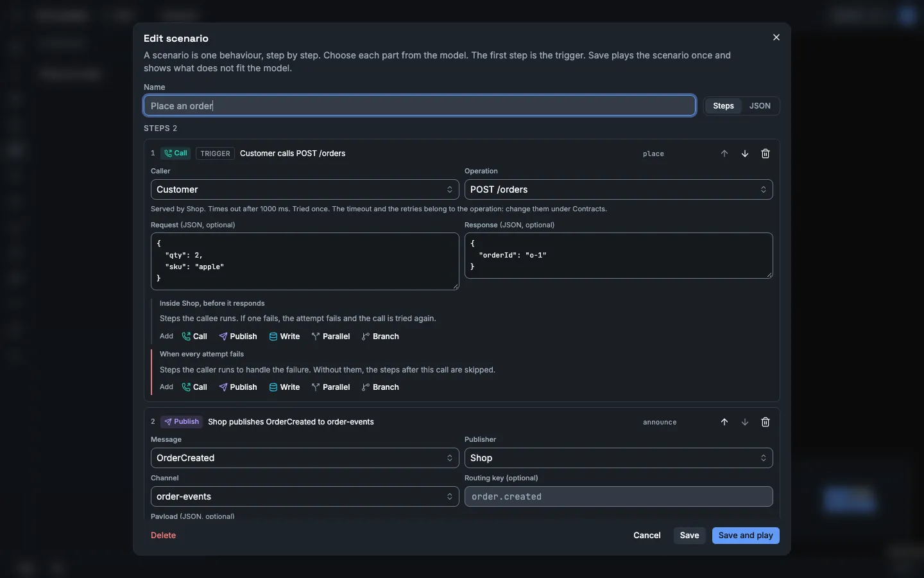The image size is (924, 578).
Task: Move the Shop publishes OrderCreated step up
Action: click(724, 422)
